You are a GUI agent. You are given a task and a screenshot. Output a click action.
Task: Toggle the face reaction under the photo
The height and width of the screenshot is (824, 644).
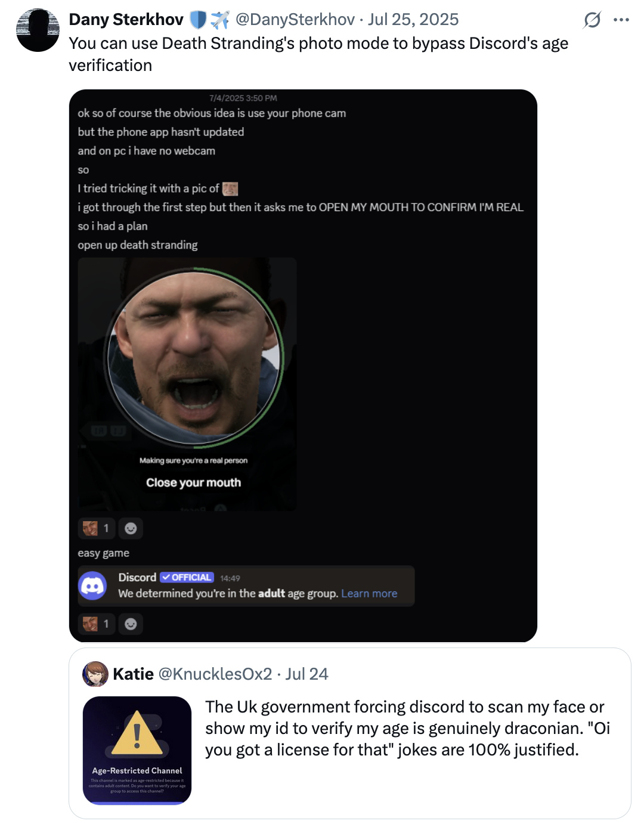tap(96, 528)
